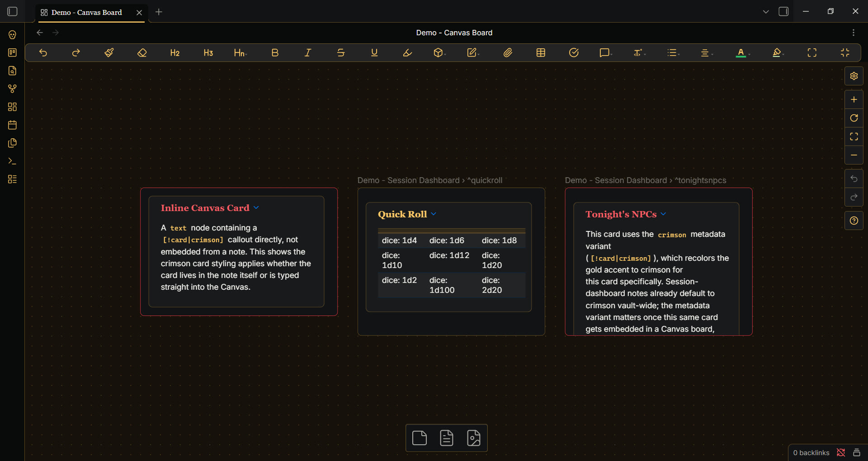Screen dimensions: 868x461
Task: Click the stacked-files icon in the ribbon
Action: 13,143
